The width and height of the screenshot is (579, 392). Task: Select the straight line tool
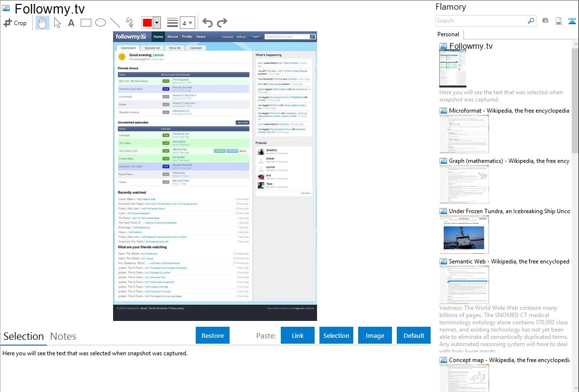[x=115, y=23]
